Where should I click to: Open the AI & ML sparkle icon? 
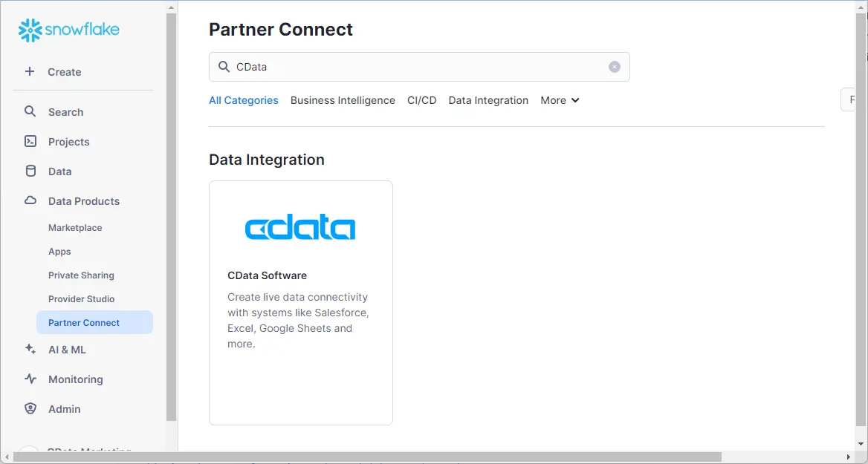pyautogui.click(x=30, y=349)
